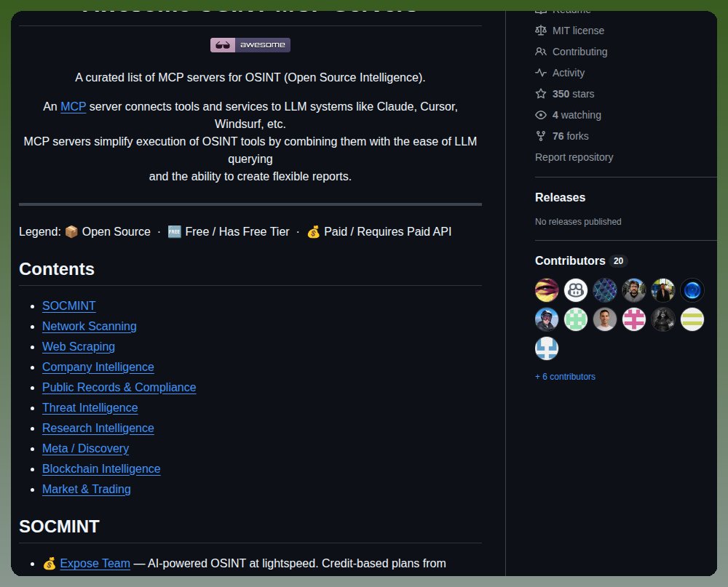Jump to Threat Intelligence section
Viewport: 728px width, 587px height.
(x=90, y=408)
